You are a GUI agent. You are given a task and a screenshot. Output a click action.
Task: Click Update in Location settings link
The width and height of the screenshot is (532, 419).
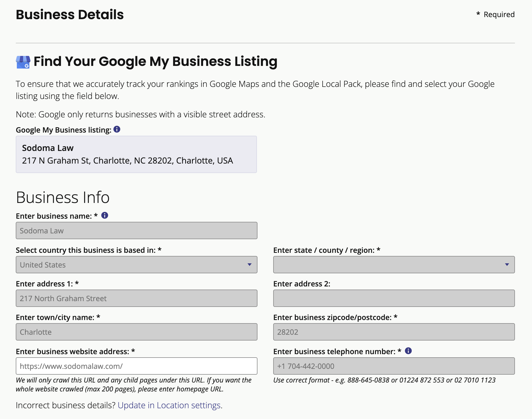(169, 405)
